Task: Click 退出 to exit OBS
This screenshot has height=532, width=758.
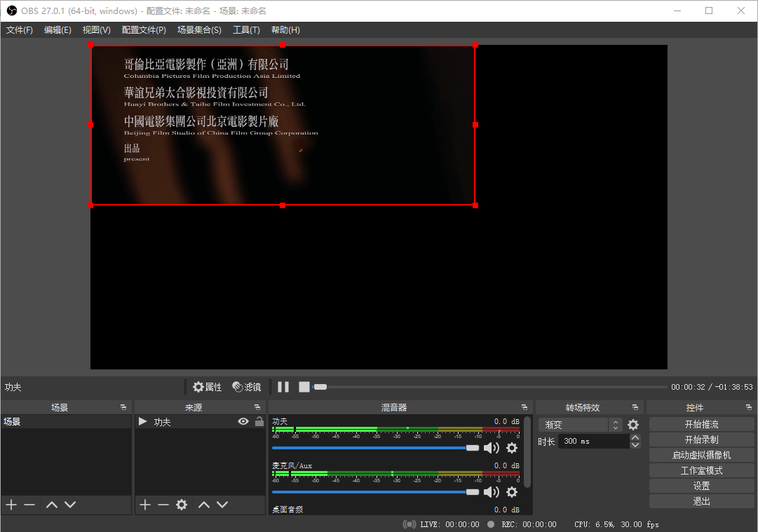Action: [x=701, y=502]
